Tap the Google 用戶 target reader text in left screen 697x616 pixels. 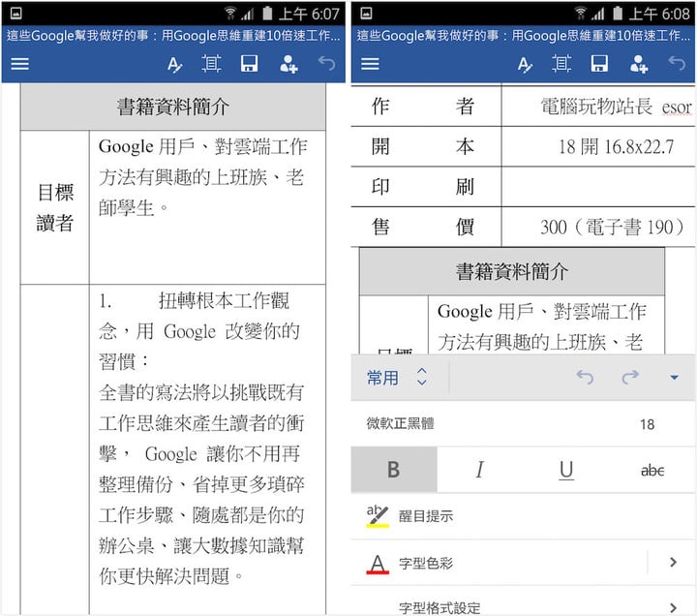[202, 177]
